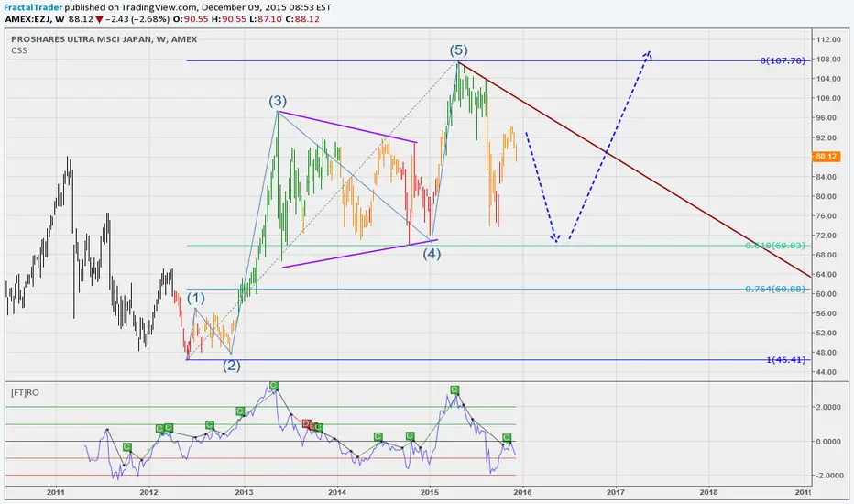Image resolution: width=854 pixels, height=504 pixels.
Task: Click the 2011 time axis label
Action: pyautogui.click(x=56, y=493)
